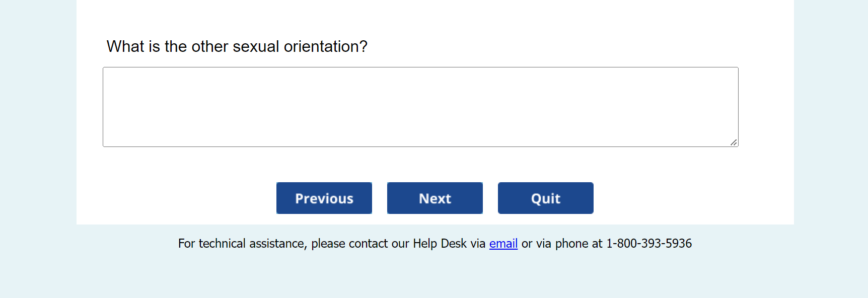Click the word "Previous" on the blue button
The width and height of the screenshot is (868, 298).
[324, 198]
